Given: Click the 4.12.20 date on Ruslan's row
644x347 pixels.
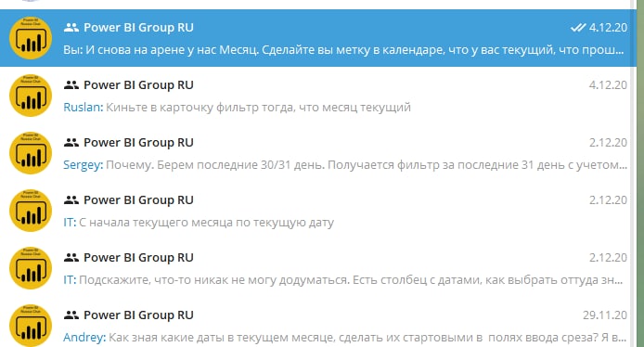Looking at the screenshot, I should pyautogui.click(x=608, y=85).
